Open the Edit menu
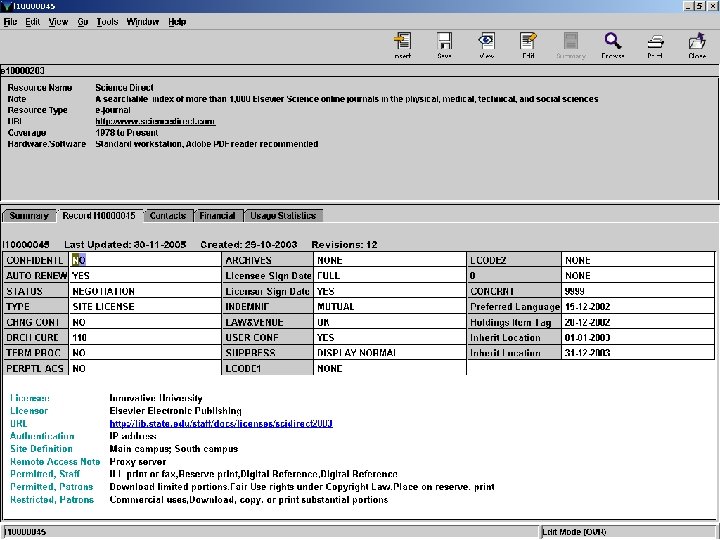Viewport: 720px width, 540px height. (33, 22)
